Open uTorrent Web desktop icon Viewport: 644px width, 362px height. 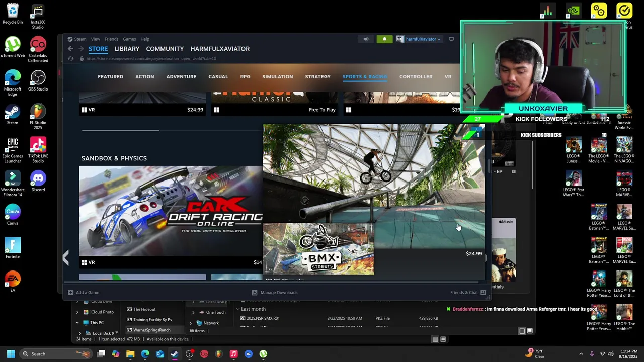pyautogui.click(x=13, y=48)
